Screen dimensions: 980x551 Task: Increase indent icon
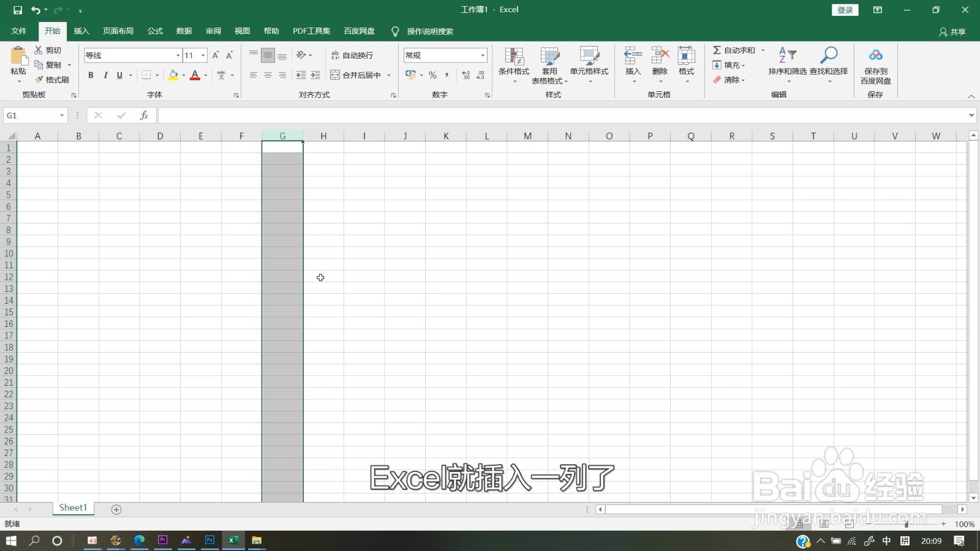point(315,75)
